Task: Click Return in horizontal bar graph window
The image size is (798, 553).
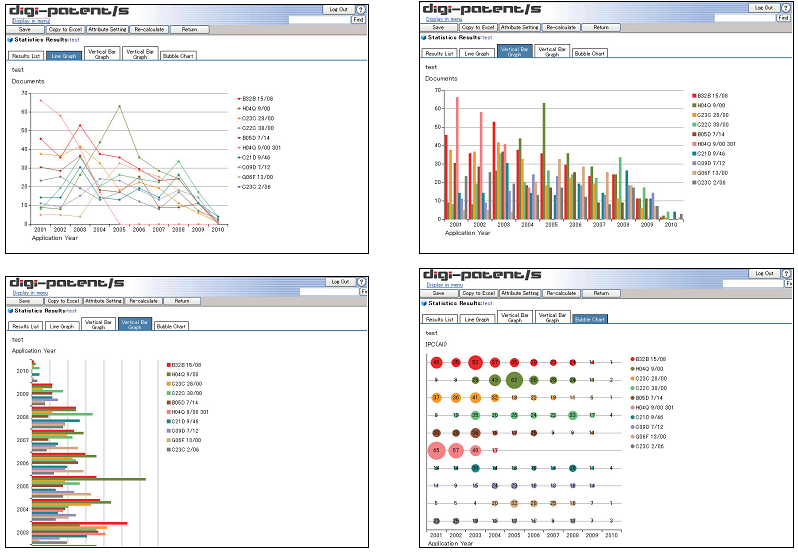Action: tap(182, 301)
